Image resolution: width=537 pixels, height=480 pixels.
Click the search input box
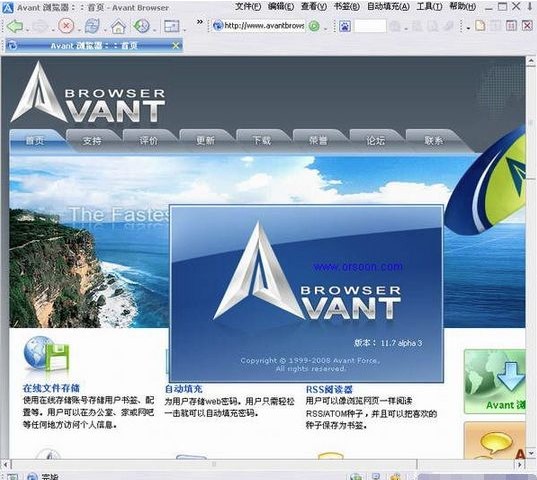pos(370,26)
